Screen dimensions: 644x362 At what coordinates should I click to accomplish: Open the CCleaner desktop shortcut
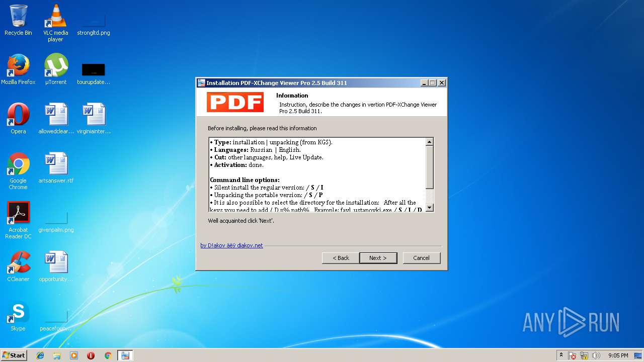[18, 266]
